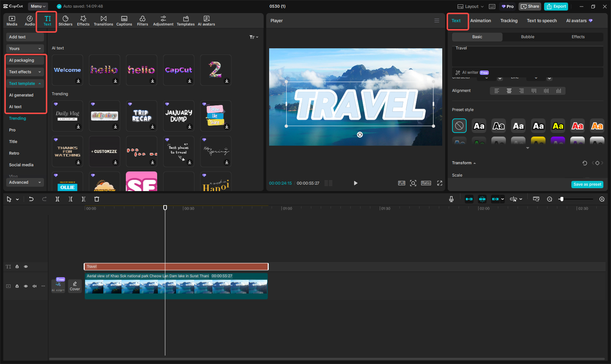Zoom out the timeline with the magnifier icon

(550, 199)
